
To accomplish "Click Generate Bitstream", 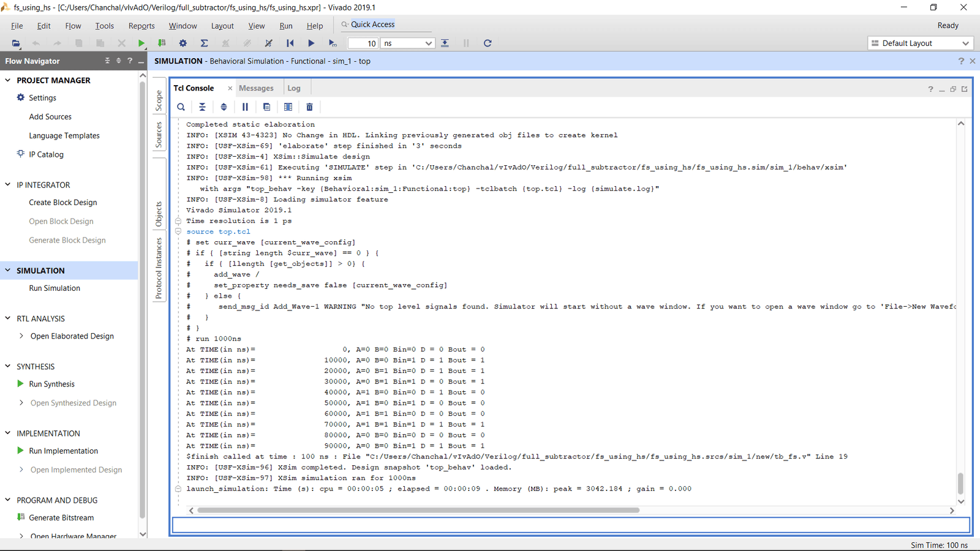I will pyautogui.click(x=61, y=517).
